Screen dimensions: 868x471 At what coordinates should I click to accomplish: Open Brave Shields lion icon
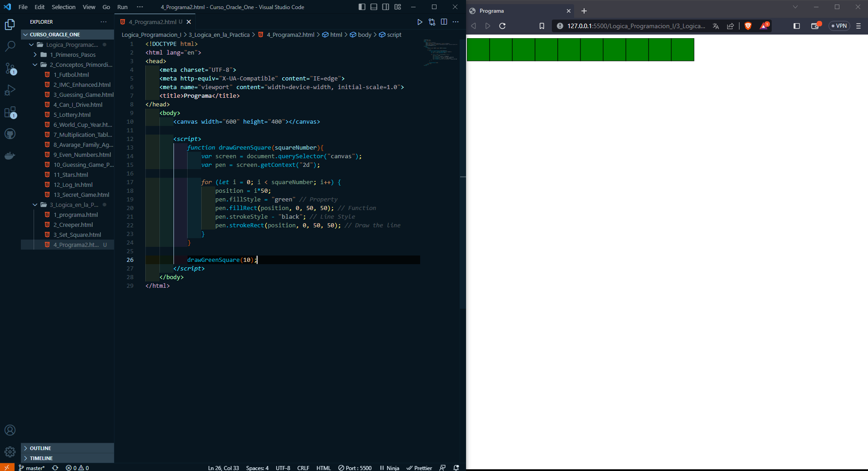coord(748,26)
